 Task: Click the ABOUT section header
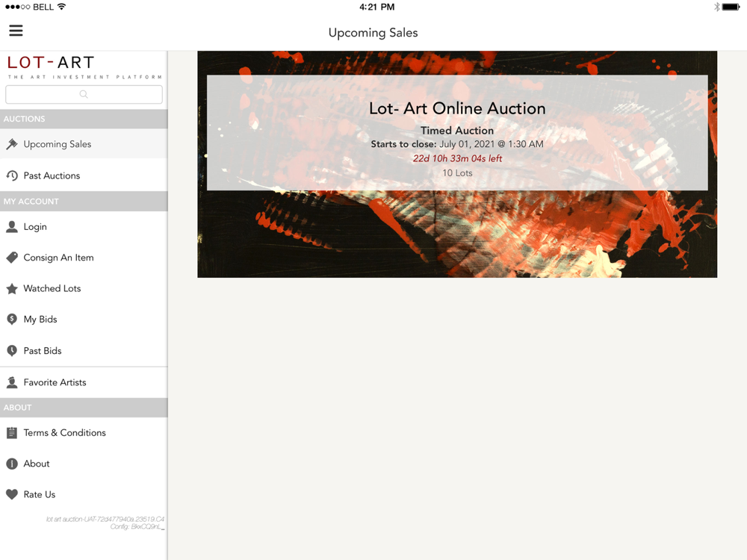tap(84, 408)
